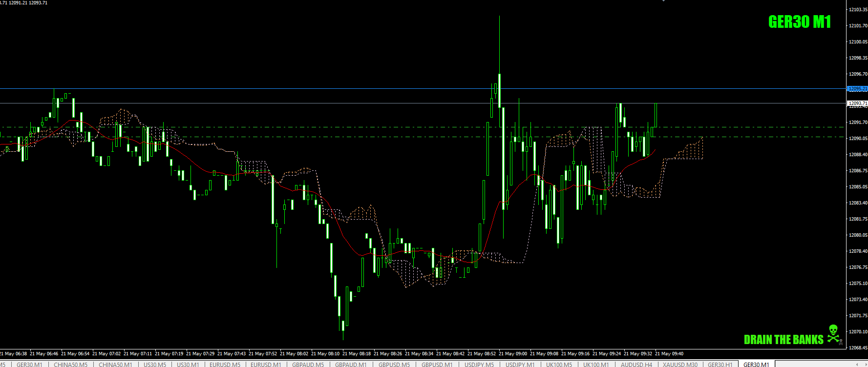
Task: Select the USDJPY.M1 chart tab
Action: [520, 365]
